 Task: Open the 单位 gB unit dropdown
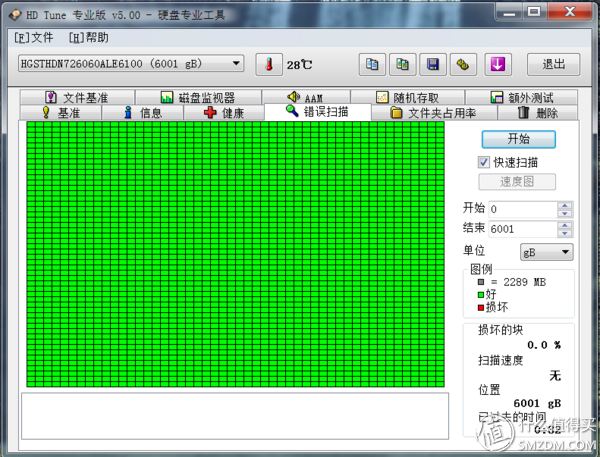(546, 252)
